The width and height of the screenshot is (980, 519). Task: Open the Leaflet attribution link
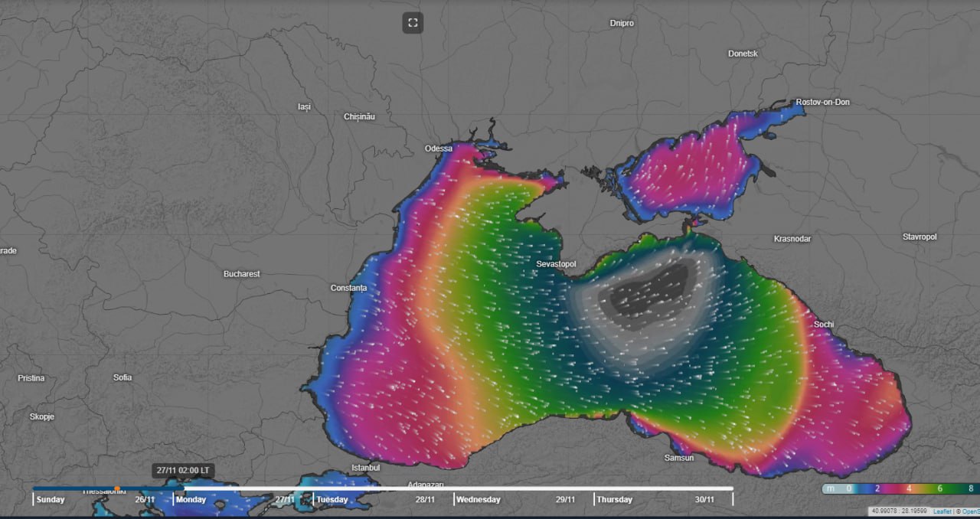pyautogui.click(x=942, y=511)
